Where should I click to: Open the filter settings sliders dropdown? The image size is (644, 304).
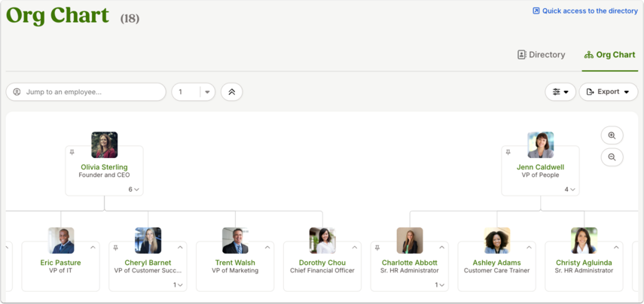560,92
